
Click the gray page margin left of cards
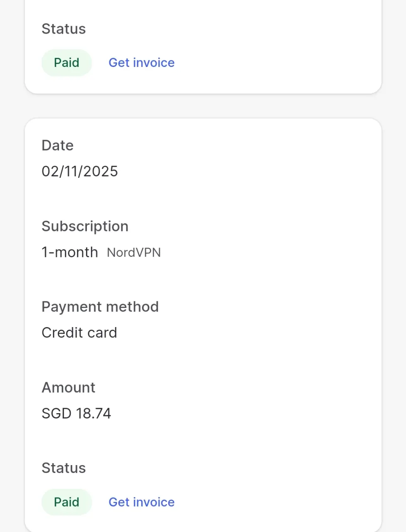point(12,266)
